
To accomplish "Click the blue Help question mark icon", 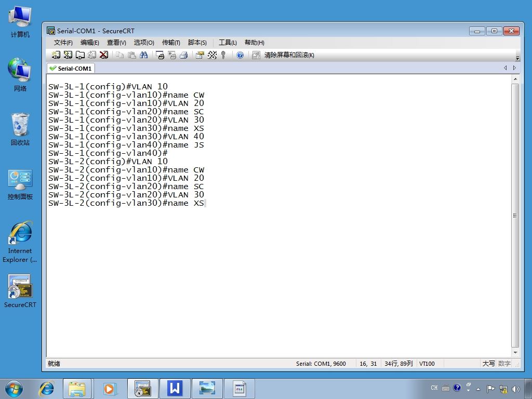I will 240,55.
